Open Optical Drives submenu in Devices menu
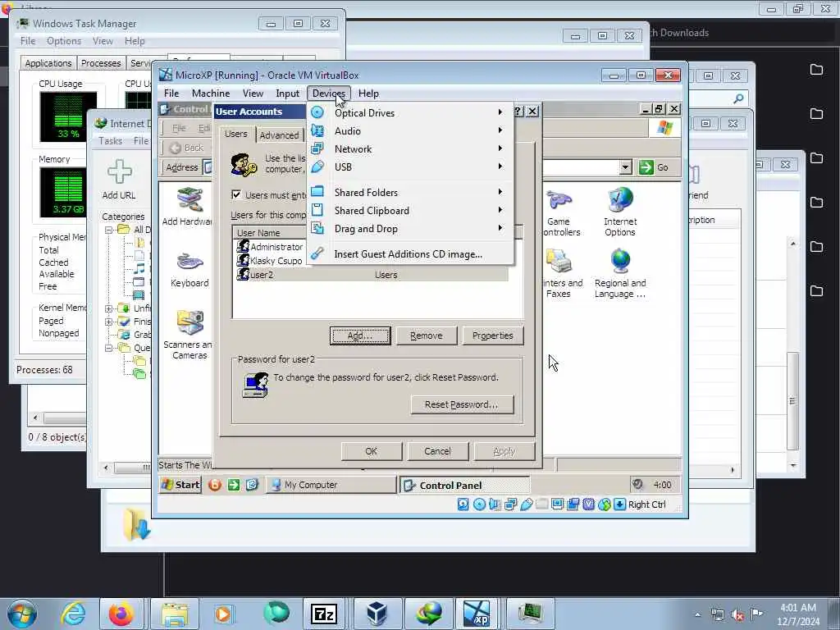 tap(410, 113)
